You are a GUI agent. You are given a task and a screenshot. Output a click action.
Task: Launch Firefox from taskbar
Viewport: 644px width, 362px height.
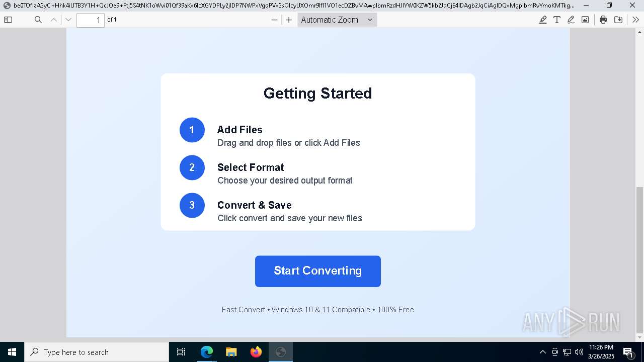256,352
